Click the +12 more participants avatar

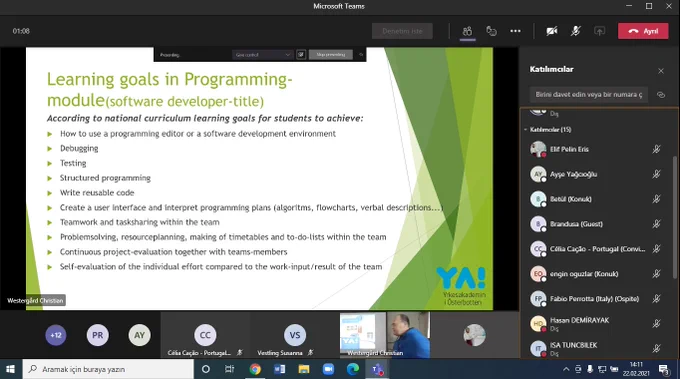(56, 335)
